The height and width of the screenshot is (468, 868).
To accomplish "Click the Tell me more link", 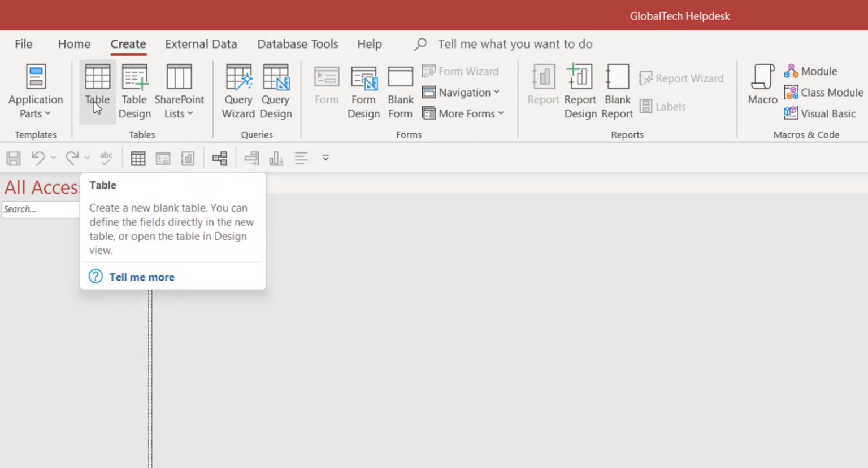I will 141,277.
